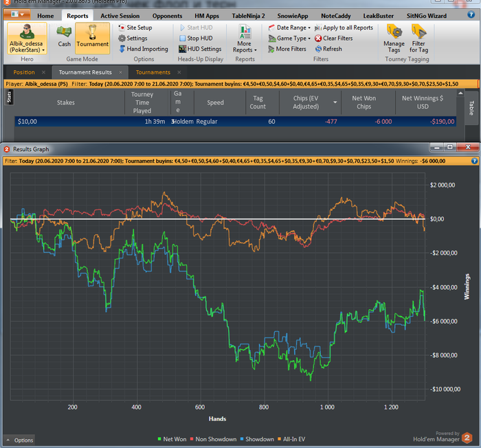Click the Hold'em Manager 2 logo
This screenshot has height=448, width=481.
tap(467, 438)
